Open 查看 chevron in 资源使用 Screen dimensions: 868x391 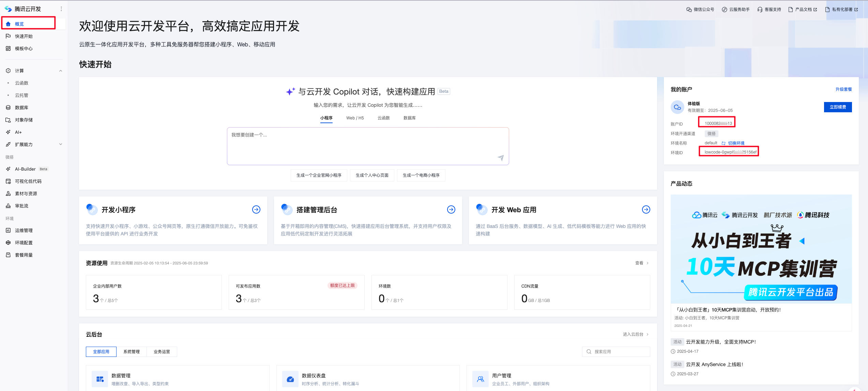(648, 263)
